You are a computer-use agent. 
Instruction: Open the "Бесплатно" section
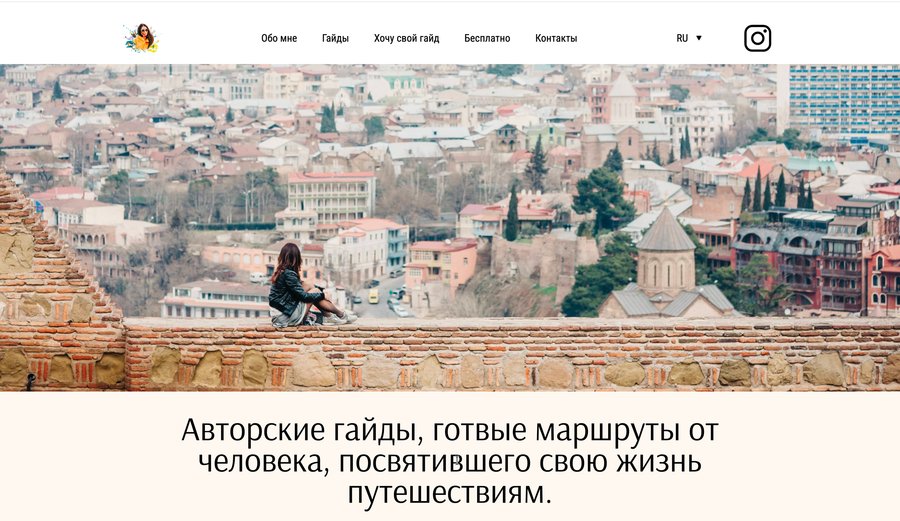487,38
